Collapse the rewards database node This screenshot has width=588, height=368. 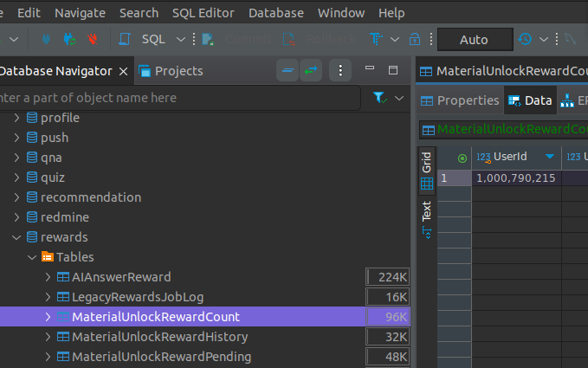(16, 237)
